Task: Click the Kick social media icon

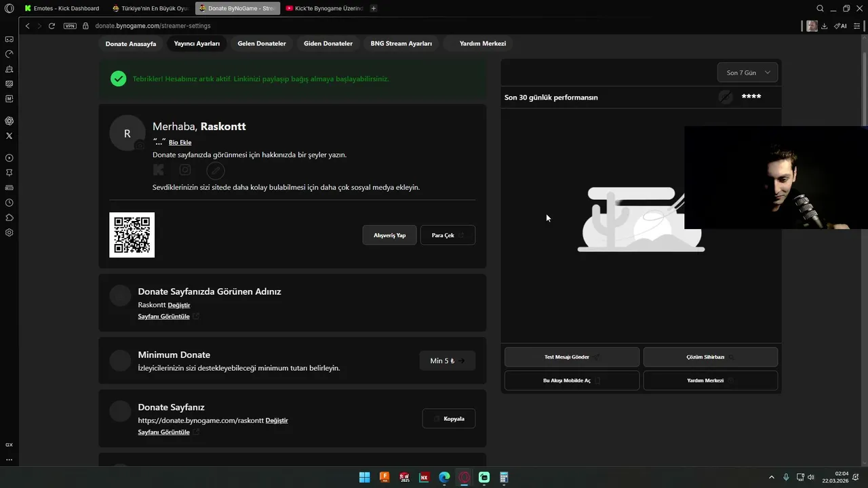Action: [x=159, y=169]
